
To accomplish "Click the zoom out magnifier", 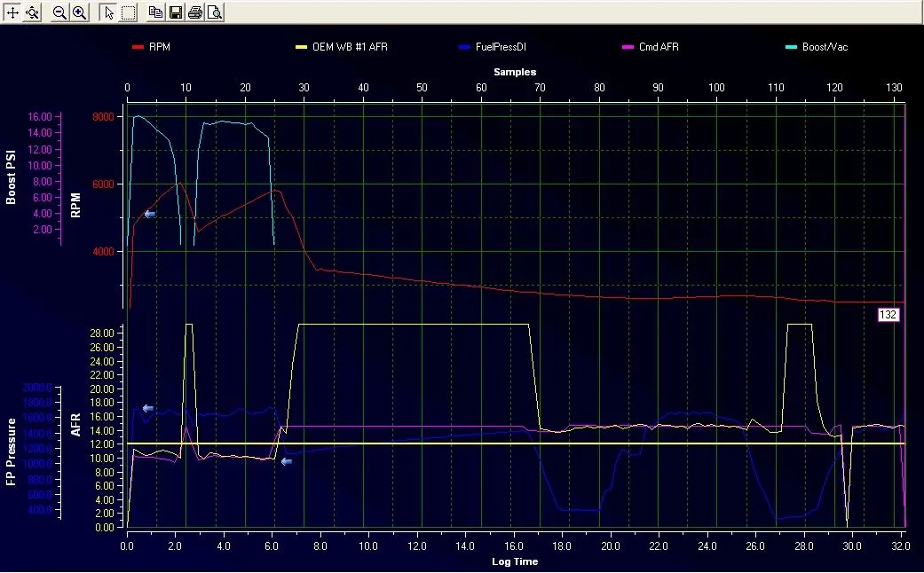I will pyautogui.click(x=59, y=12).
